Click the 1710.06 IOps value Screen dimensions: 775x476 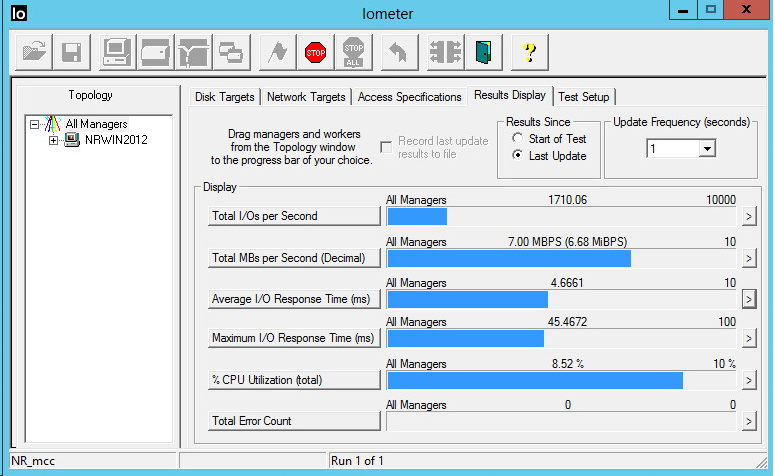tap(567, 200)
